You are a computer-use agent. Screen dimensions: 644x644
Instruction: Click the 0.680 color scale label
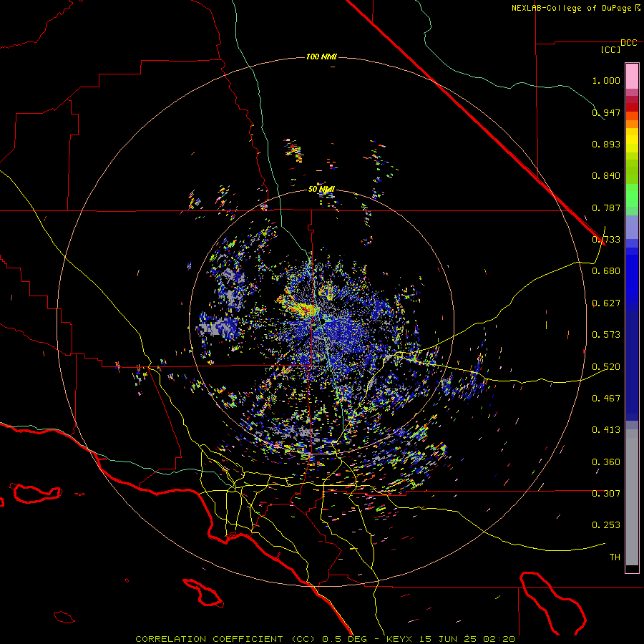coord(606,271)
